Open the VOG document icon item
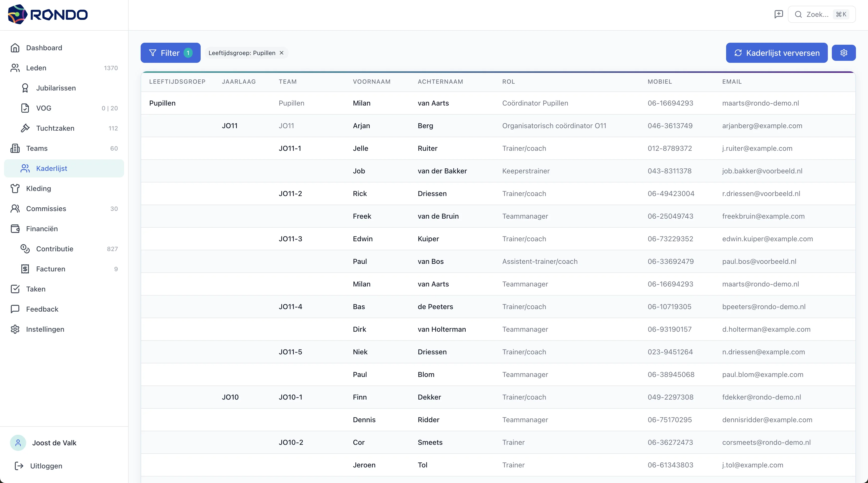868x483 pixels. [25, 108]
